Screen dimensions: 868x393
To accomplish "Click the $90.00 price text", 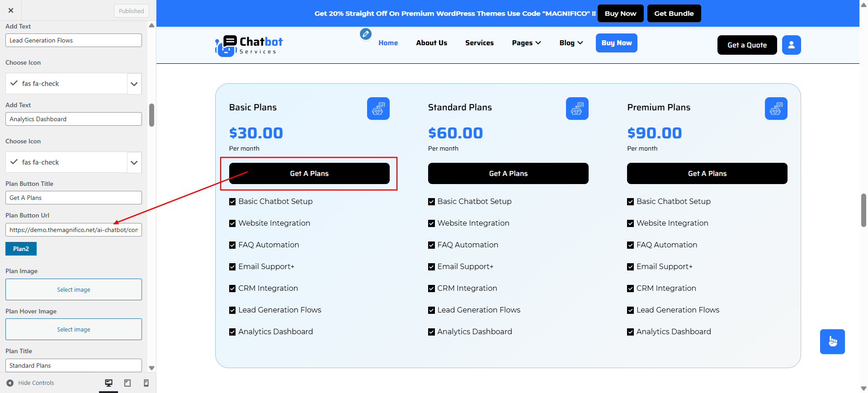I will [654, 133].
